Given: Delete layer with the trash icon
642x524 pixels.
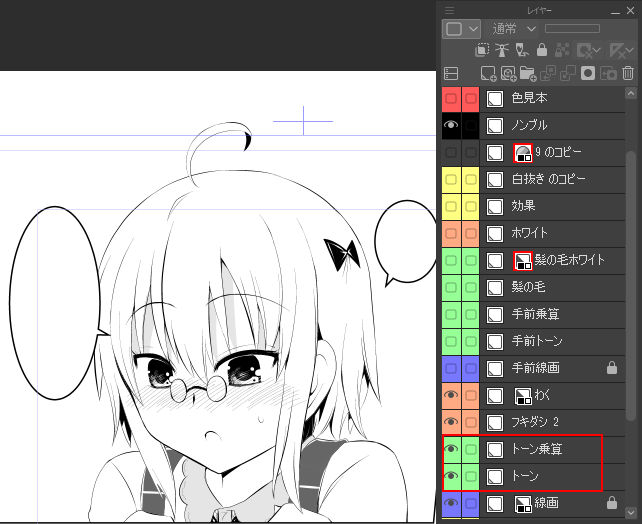Looking at the screenshot, I should 628,73.
